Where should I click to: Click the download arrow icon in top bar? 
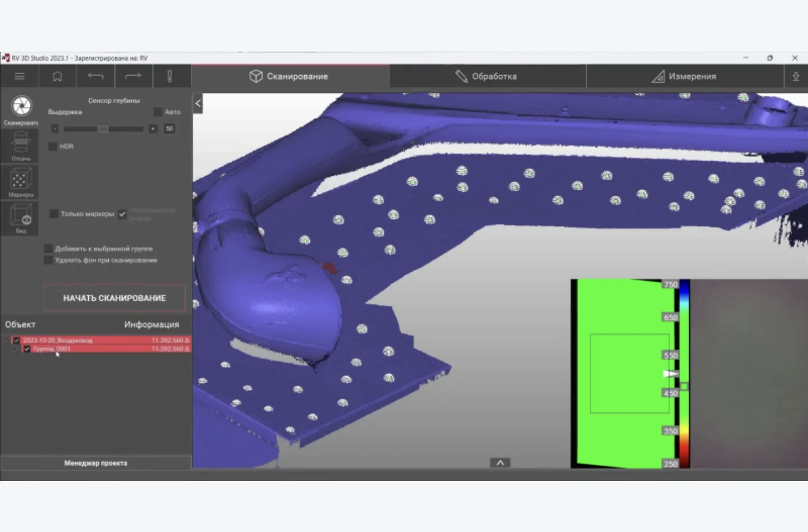click(x=796, y=76)
